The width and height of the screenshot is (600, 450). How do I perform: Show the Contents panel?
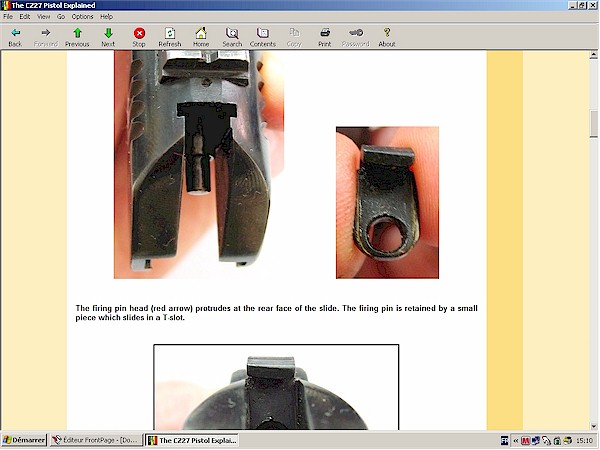(x=262, y=37)
